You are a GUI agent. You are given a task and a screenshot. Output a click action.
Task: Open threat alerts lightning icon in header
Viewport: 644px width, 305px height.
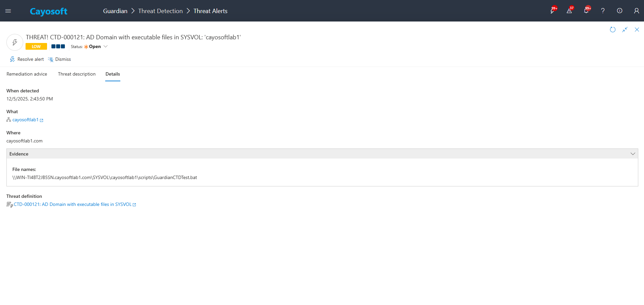pyautogui.click(x=552, y=11)
